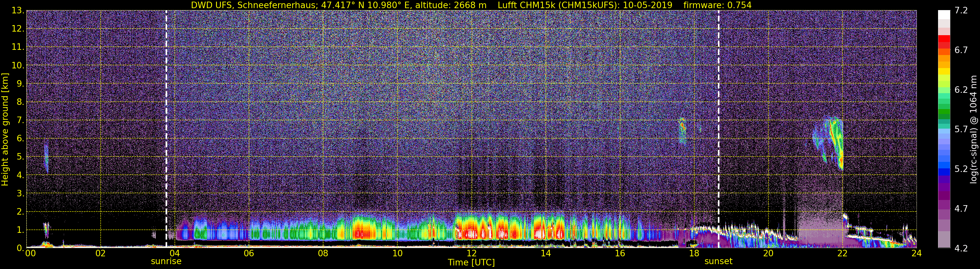The width and height of the screenshot is (980, 269).
Task: Click the '20' time tick label
Action: (768, 253)
